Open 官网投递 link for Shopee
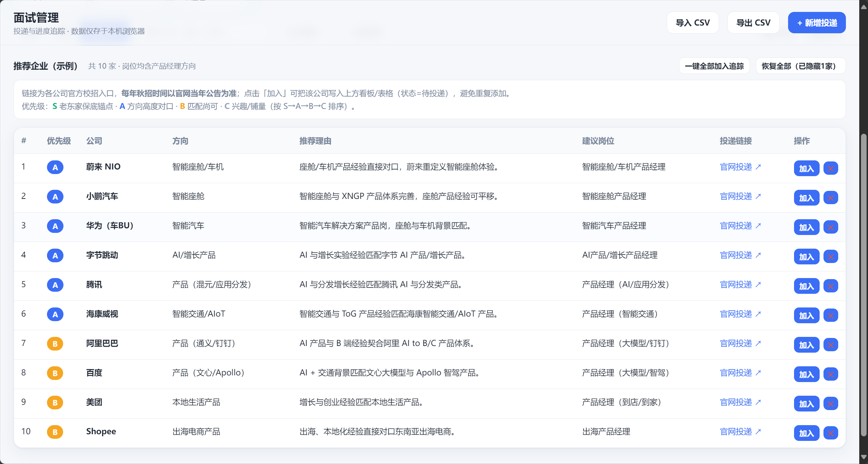 [740, 432]
